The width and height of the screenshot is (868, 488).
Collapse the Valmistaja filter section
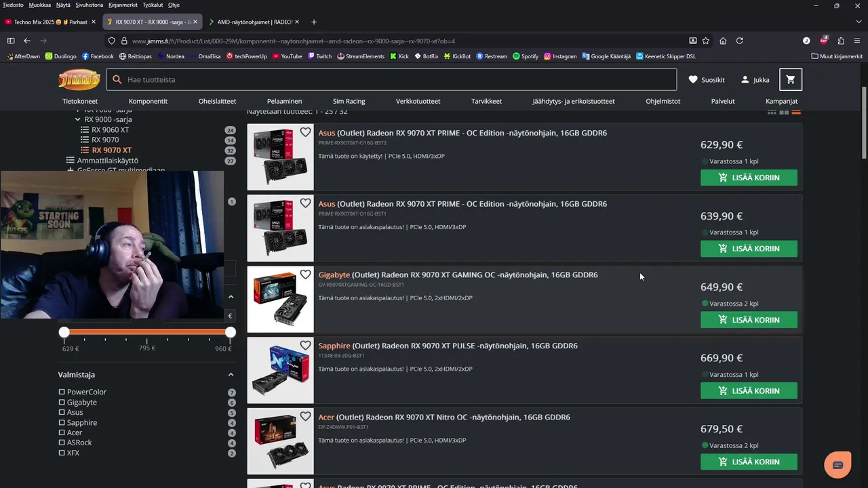pyautogui.click(x=231, y=374)
